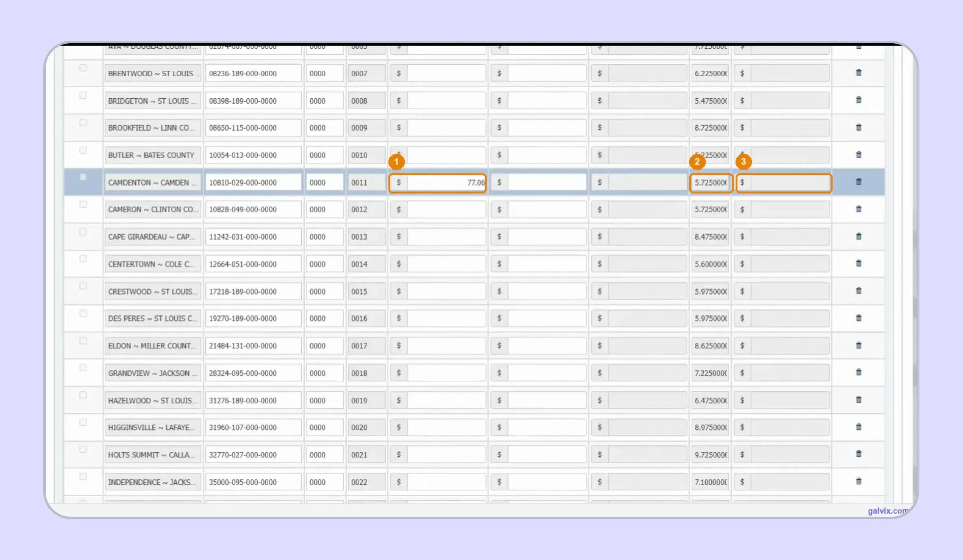The width and height of the screenshot is (963, 560).
Task: Delete the BUTLER ~ BATES COUNTY row
Action: tap(858, 155)
